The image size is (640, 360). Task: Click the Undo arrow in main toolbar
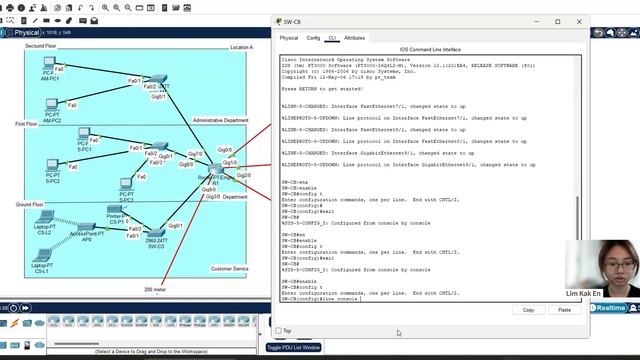[x=81, y=8]
